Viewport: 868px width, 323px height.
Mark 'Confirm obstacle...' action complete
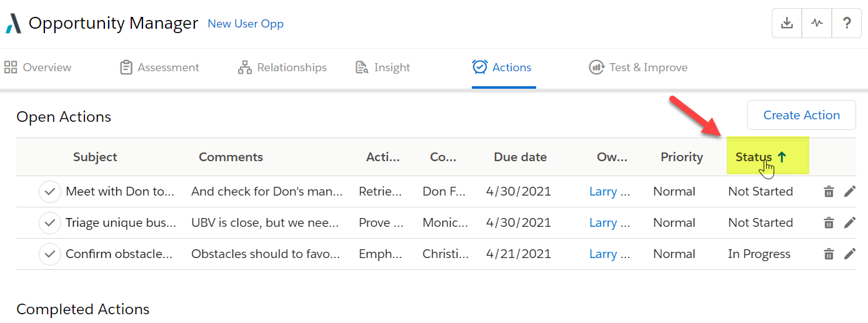tap(50, 254)
